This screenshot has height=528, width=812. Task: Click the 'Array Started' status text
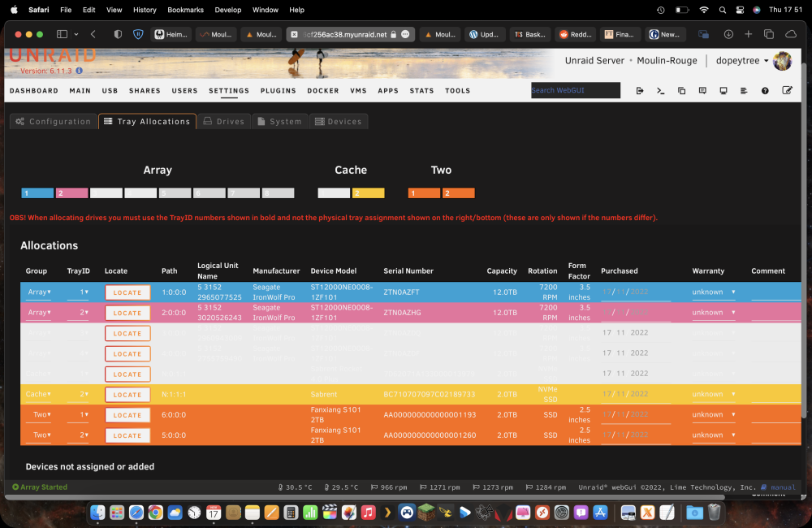[44, 487]
